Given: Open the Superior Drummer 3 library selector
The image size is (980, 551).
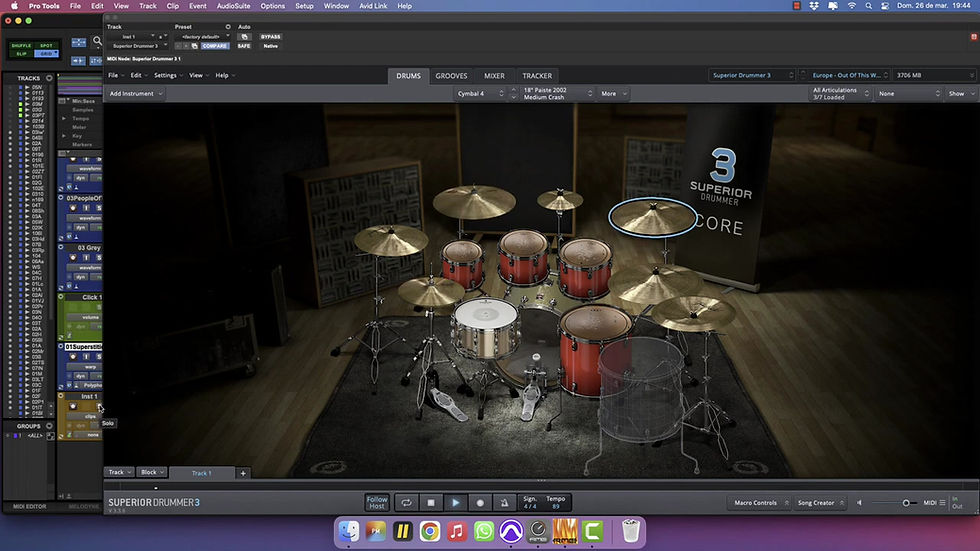Looking at the screenshot, I should point(752,75).
